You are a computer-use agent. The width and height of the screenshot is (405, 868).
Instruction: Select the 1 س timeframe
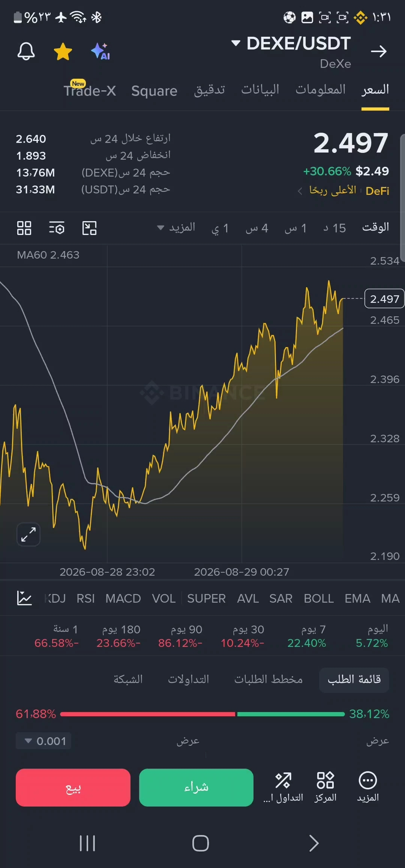(295, 228)
